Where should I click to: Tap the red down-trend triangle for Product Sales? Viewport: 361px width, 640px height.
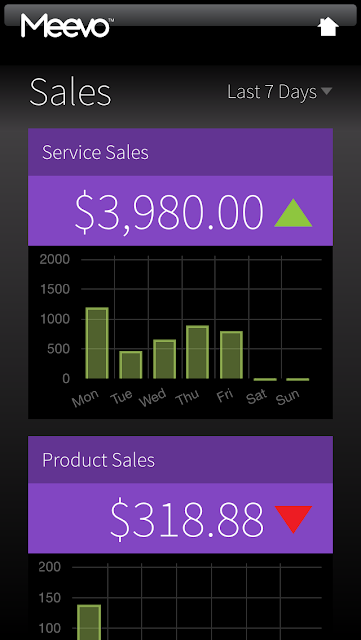(293, 519)
